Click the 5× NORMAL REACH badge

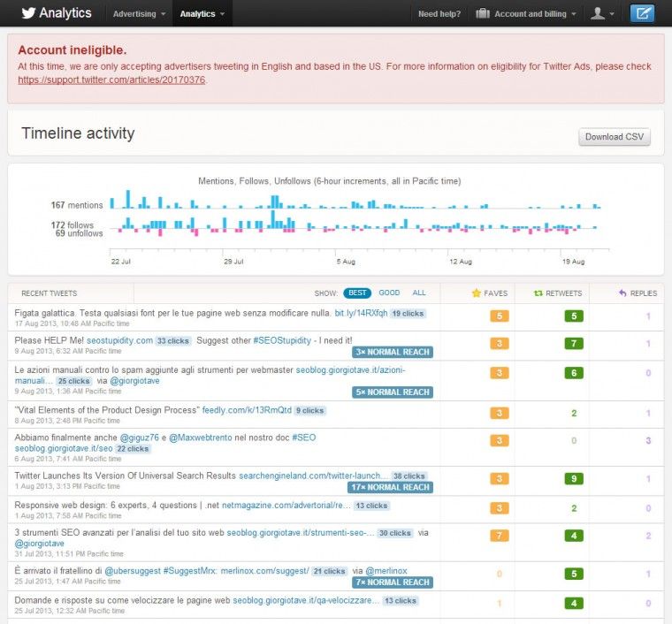coord(392,392)
